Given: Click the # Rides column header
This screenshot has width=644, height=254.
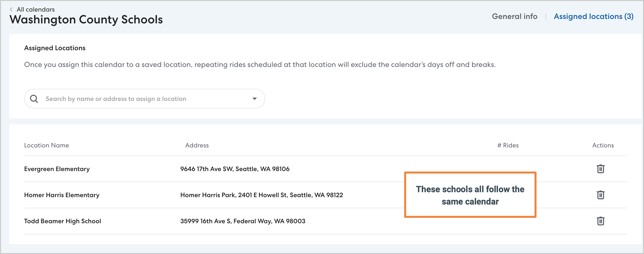Looking at the screenshot, I should click(508, 145).
